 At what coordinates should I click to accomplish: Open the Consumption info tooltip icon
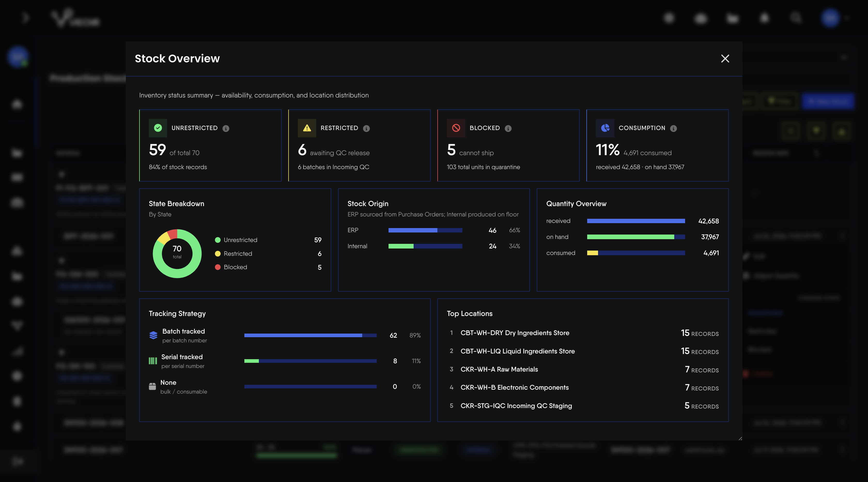click(x=673, y=129)
